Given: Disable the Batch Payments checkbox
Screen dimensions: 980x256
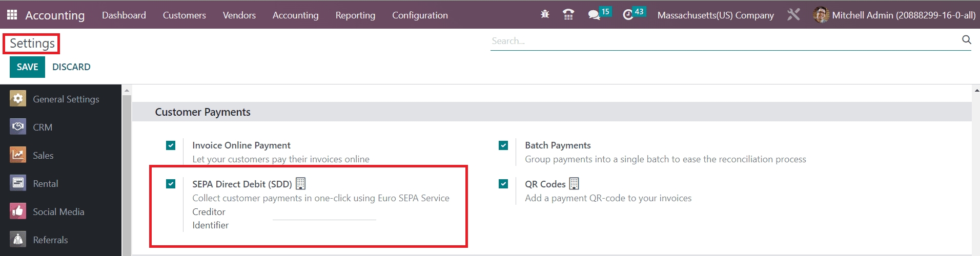Looking at the screenshot, I should pyautogui.click(x=503, y=145).
